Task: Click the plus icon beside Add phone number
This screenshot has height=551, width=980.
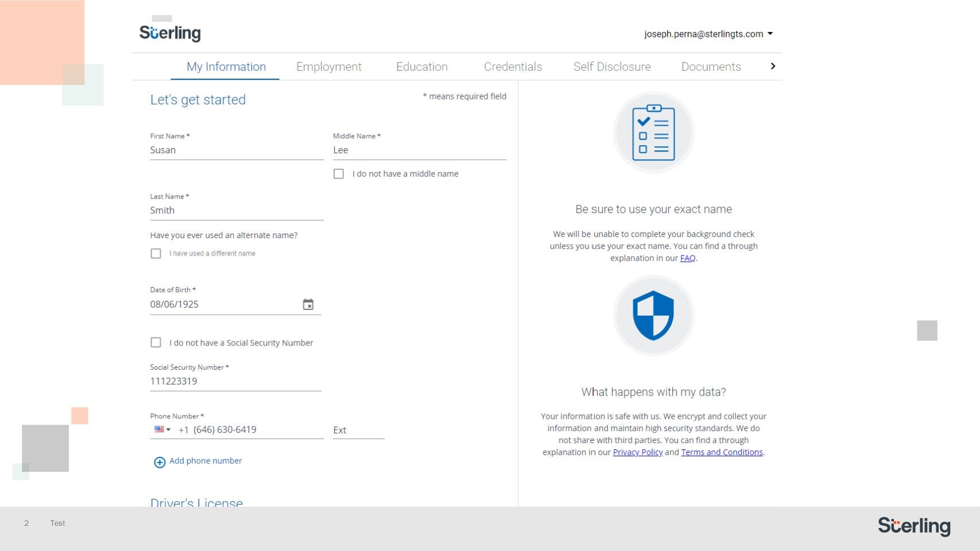Action: [x=160, y=462]
